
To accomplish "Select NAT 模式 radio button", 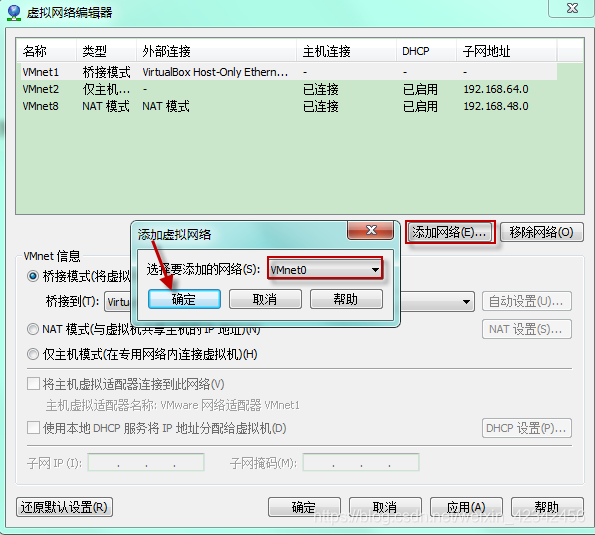I will click(33, 329).
